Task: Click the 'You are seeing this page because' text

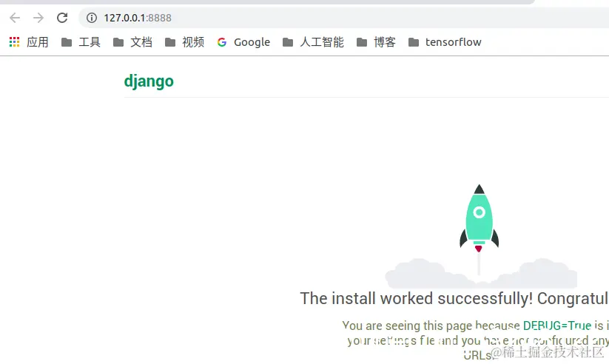Action: (x=431, y=325)
